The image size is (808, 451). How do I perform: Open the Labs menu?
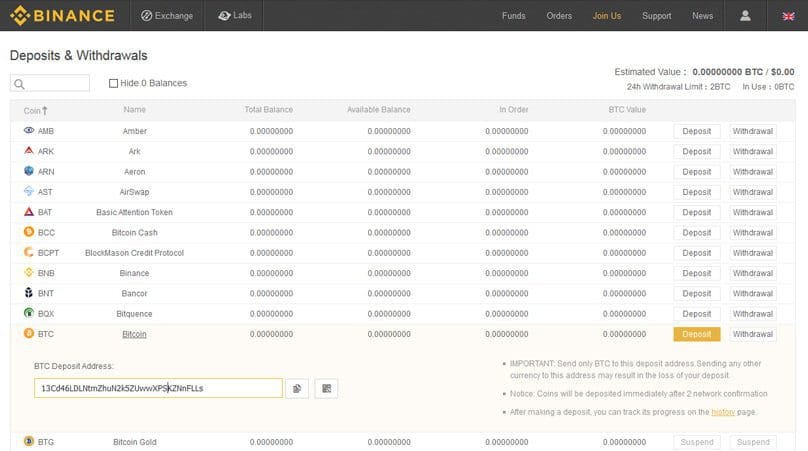pos(235,16)
